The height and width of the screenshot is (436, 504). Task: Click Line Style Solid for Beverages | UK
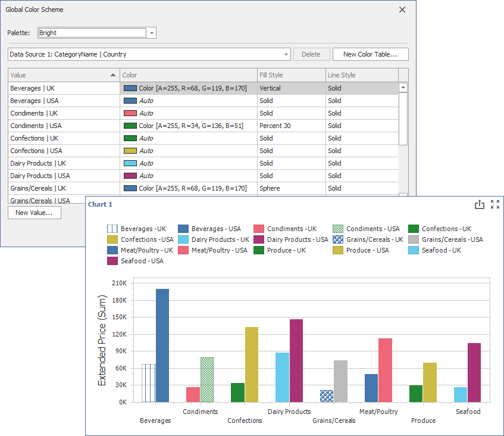(x=362, y=88)
